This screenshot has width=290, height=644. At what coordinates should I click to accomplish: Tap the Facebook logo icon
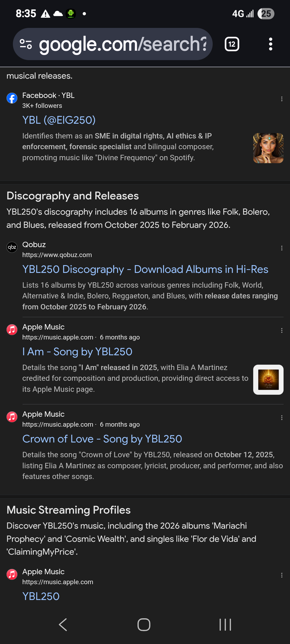pos(12,98)
